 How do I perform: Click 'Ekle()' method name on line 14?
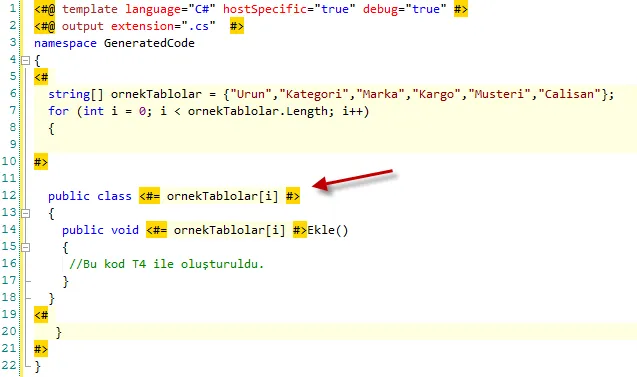tap(328, 230)
